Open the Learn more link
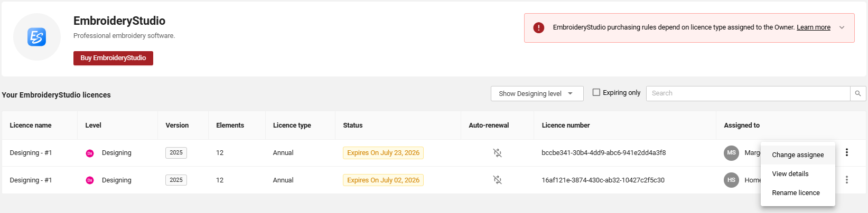This screenshot has height=213, width=868. pos(814,27)
